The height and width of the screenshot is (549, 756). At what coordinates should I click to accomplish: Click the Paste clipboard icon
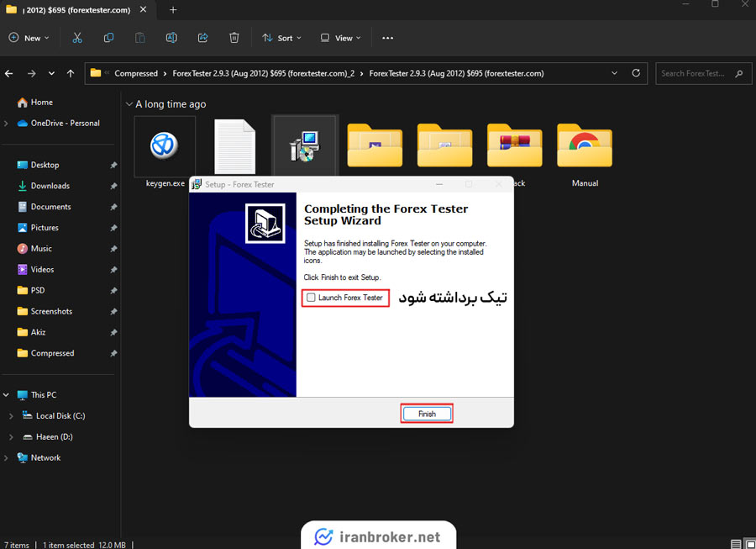pos(139,38)
